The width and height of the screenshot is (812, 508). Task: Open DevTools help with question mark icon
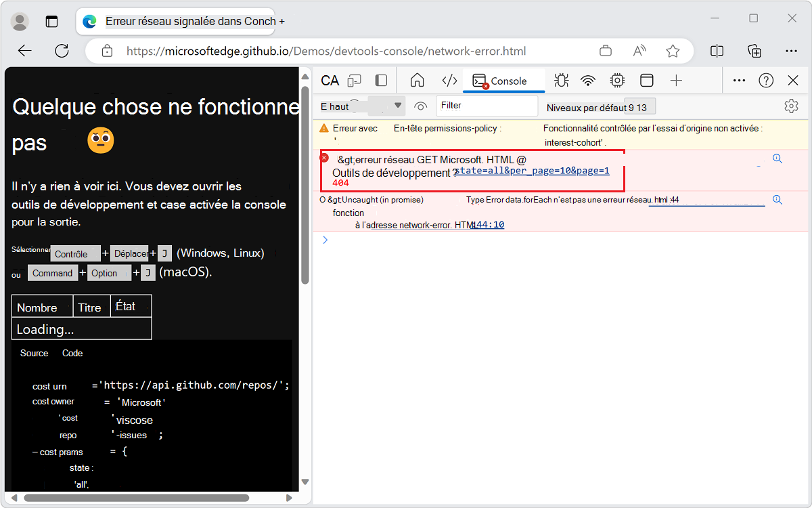pos(766,80)
